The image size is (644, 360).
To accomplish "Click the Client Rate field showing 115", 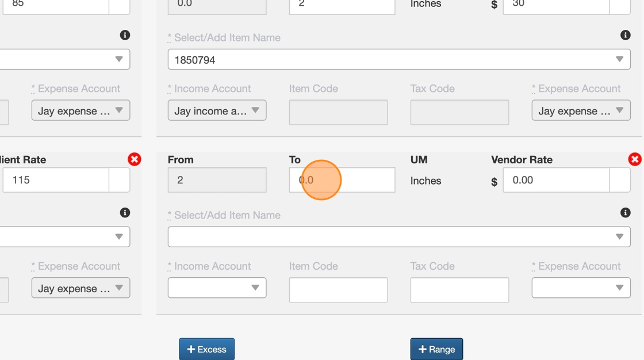I will [x=55, y=180].
